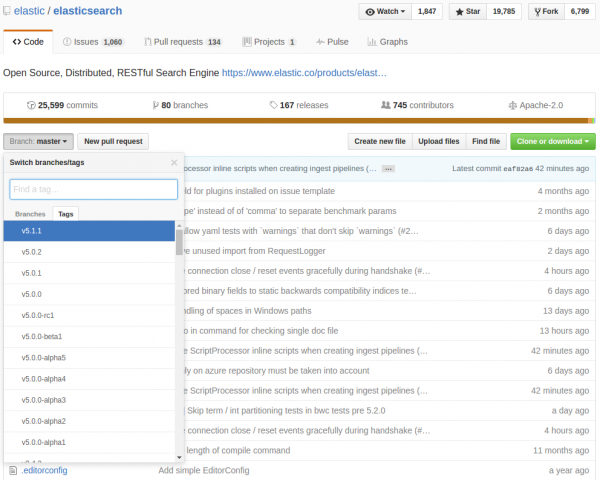The image size is (600, 480).
Task: Click the Apache-2.0 license scale icon
Action: 512,105
